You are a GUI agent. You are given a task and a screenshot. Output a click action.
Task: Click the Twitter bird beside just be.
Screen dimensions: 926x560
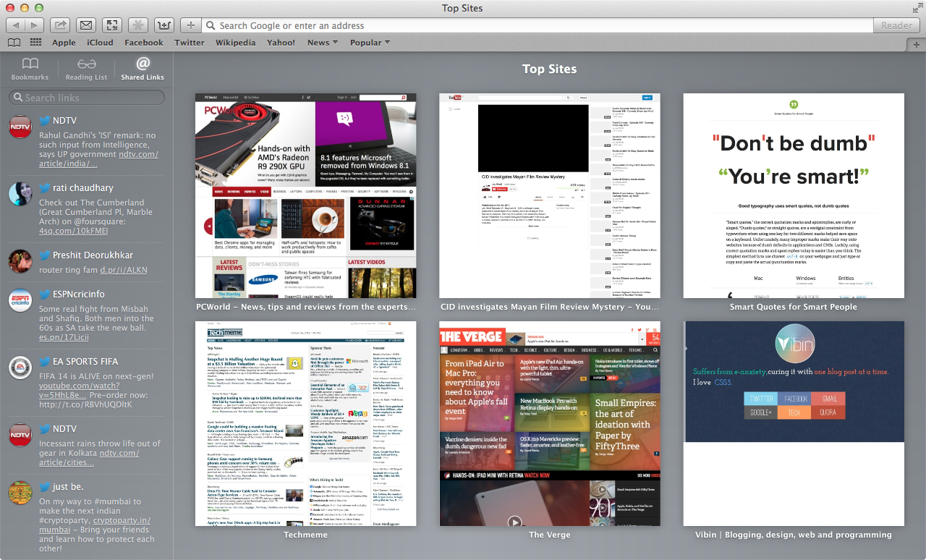point(44,486)
